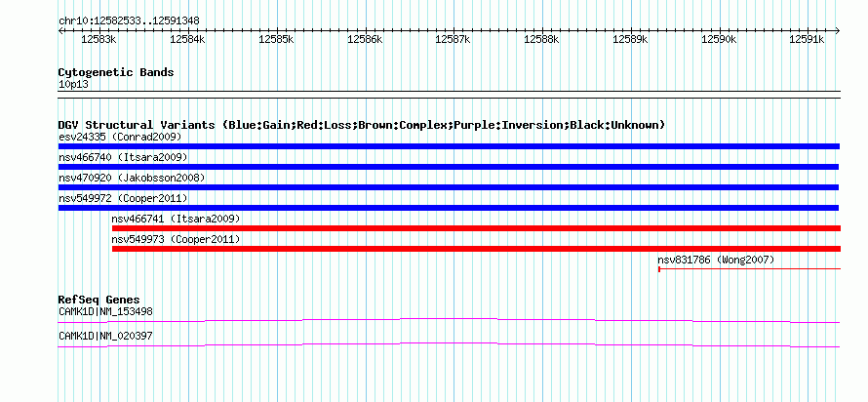
Task: Click the 12591k ruler tick label
Action: [808, 39]
